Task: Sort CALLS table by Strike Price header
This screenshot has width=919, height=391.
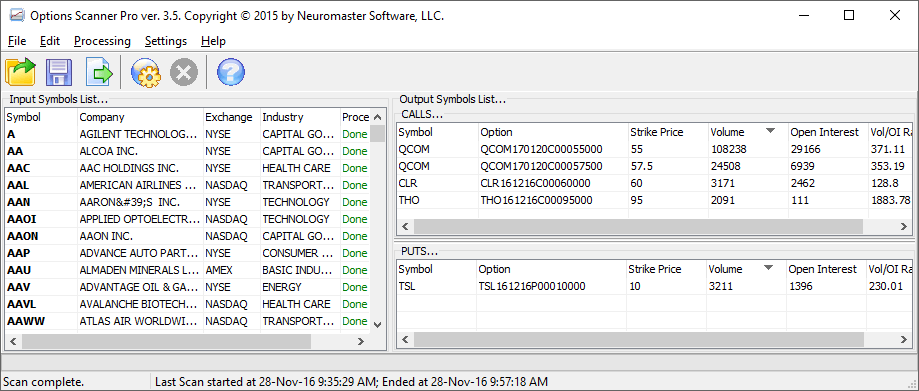Action: [668, 132]
